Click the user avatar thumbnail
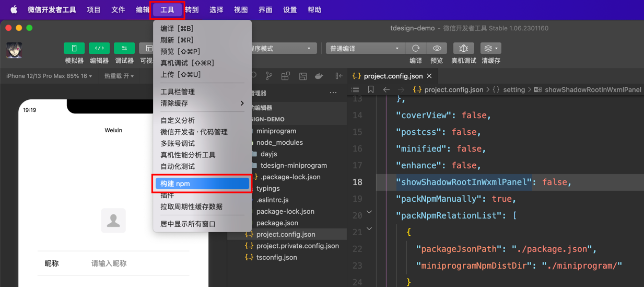The height and width of the screenshot is (287, 644). [x=14, y=50]
